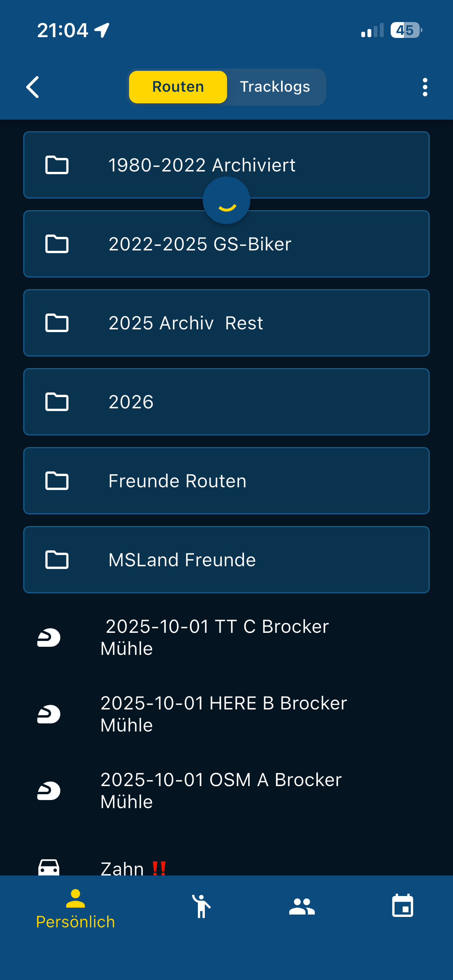453x980 pixels.
Task: Switch to the Tracklogs tab
Action: [x=275, y=87]
